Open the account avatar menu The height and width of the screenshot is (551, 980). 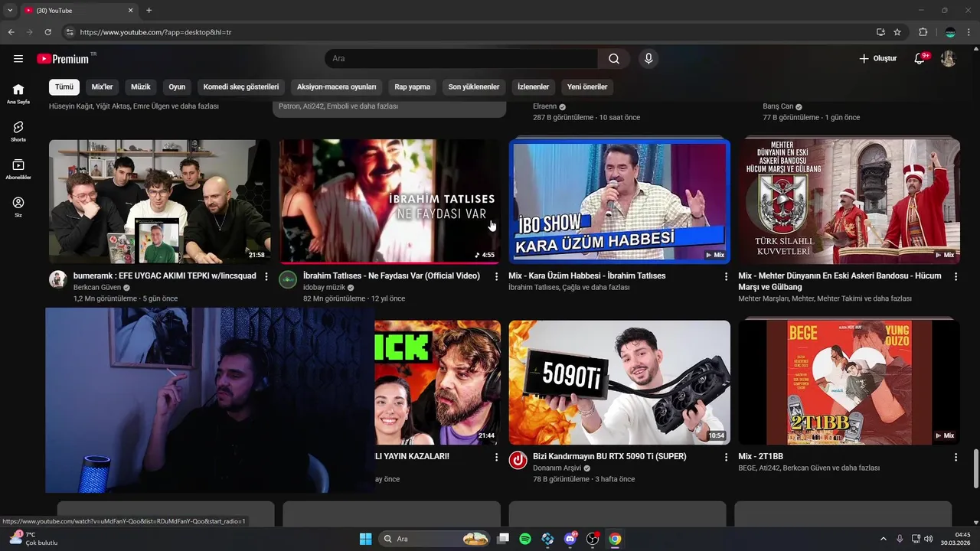[949, 59]
